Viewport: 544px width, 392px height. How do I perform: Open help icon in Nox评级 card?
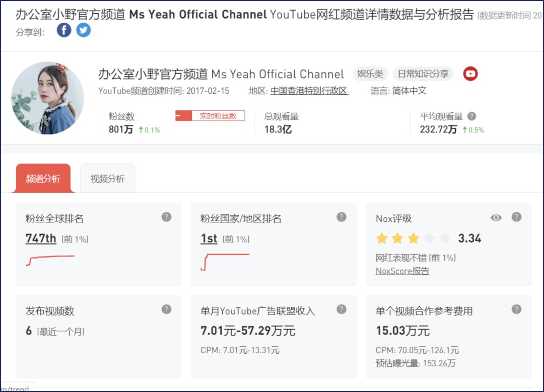click(x=516, y=217)
